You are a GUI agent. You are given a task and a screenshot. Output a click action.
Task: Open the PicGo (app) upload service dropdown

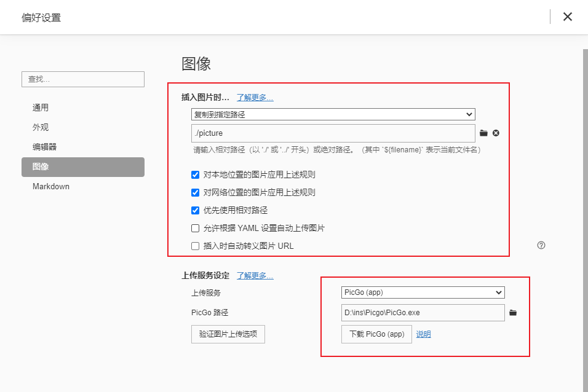(423, 292)
